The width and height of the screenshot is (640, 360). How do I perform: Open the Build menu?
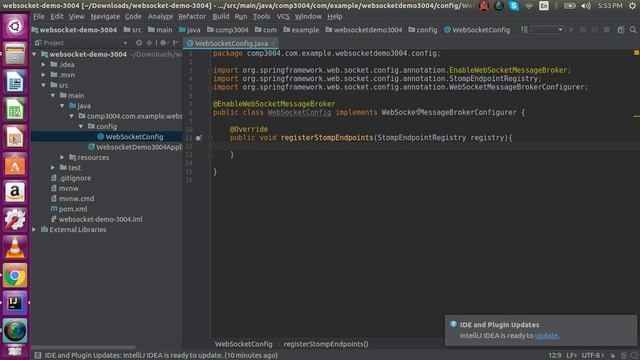point(221,16)
